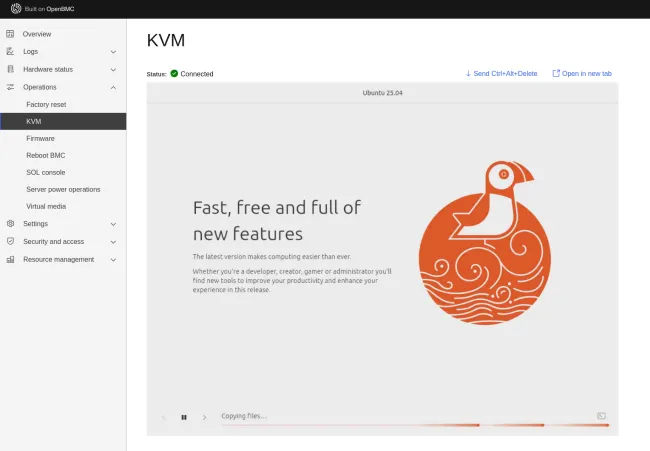Expand the Resource management chevron

pos(113,260)
